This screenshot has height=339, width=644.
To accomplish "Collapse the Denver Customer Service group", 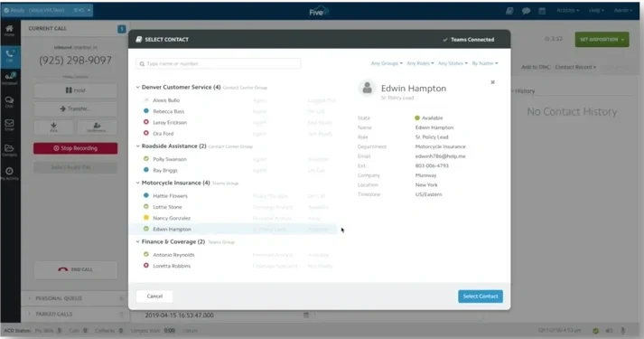I will click(138, 87).
